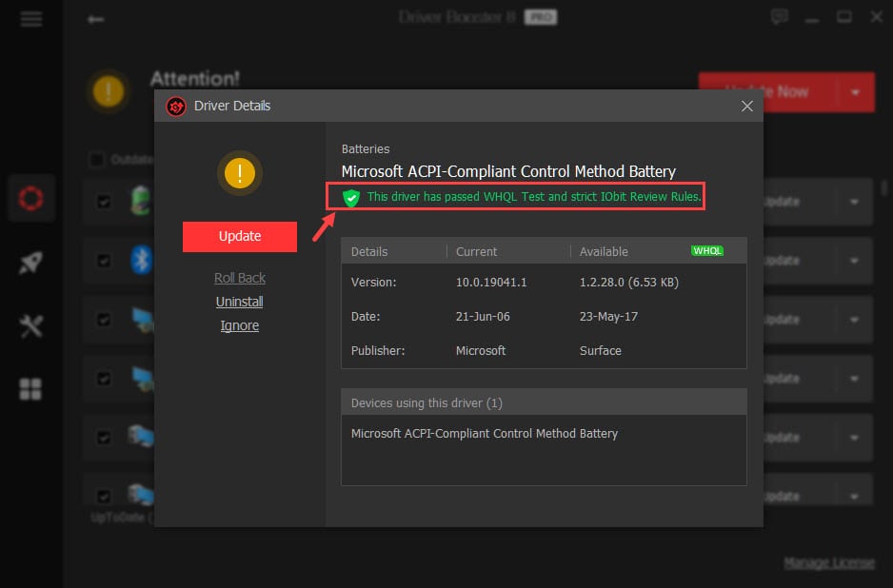
Task: Click Update Now button in main window
Action: point(767,91)
